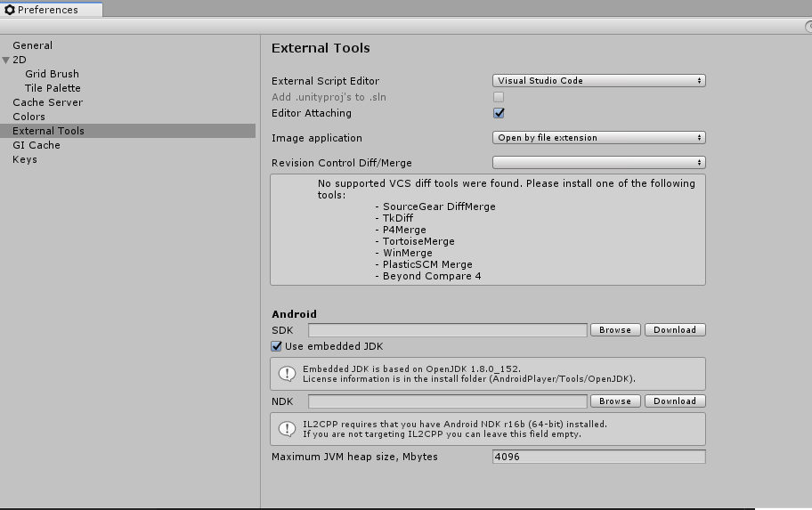Viewport: 812px width, 510px height.
Task: Open Colors preferences
Action: 29,117
